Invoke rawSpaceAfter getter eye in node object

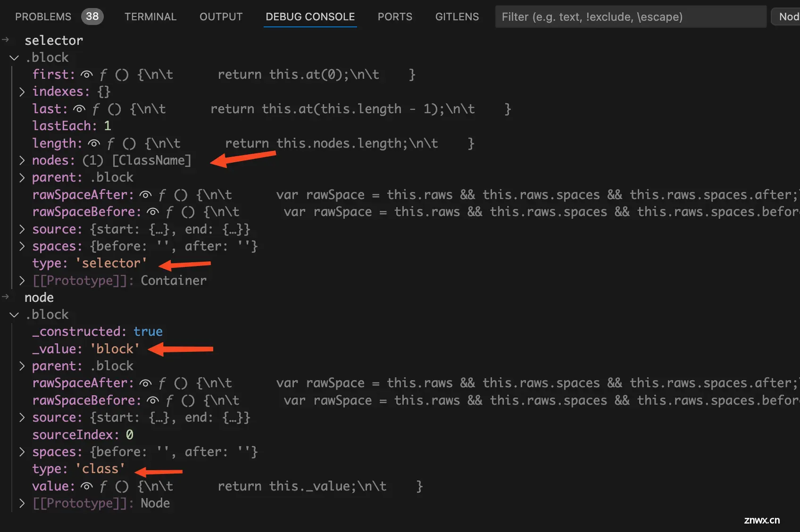coord(146,383)
